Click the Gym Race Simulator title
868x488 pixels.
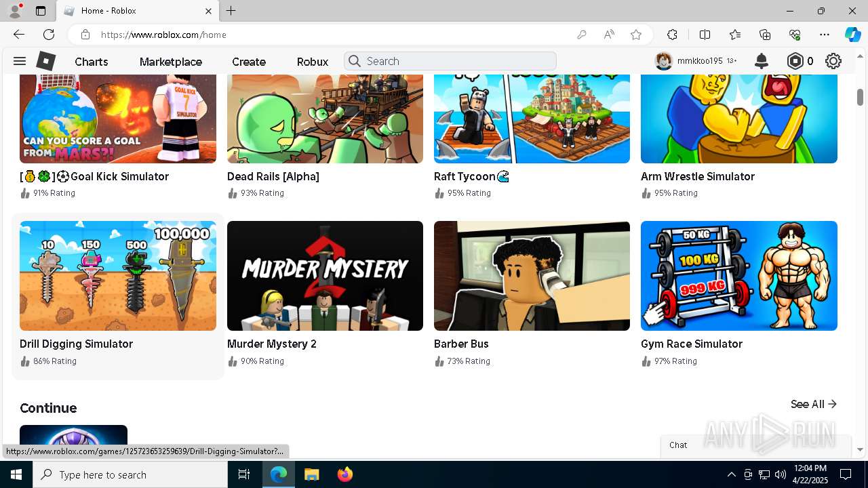(692, 344)
